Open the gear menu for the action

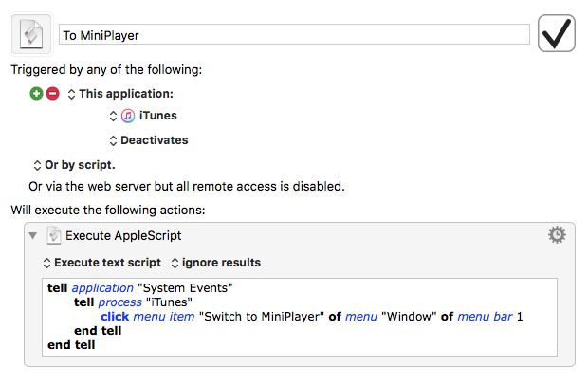tap(557, 234)
